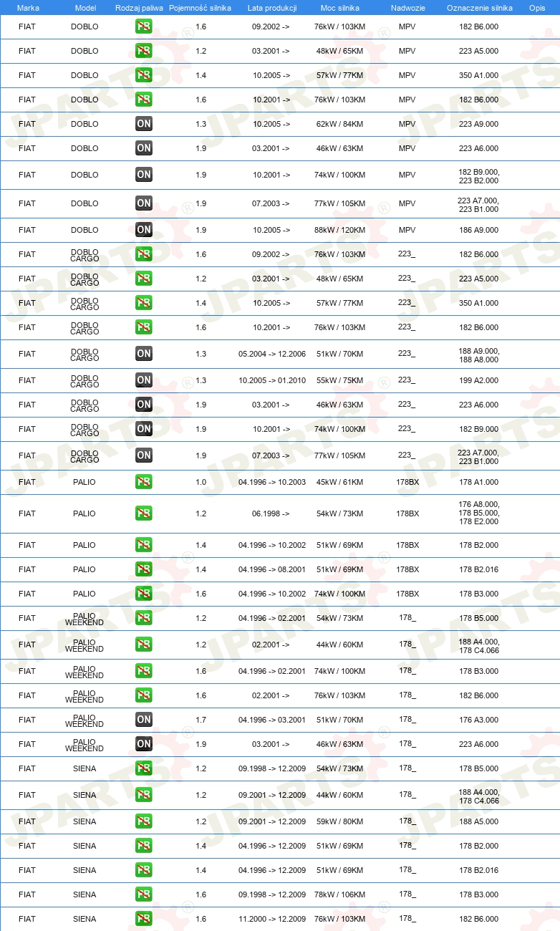Click diesel ON icon in DOBLO 88kW row
The height and width of the screenshot is (931, 560).
pyautogui.click(x=144, y=230)
